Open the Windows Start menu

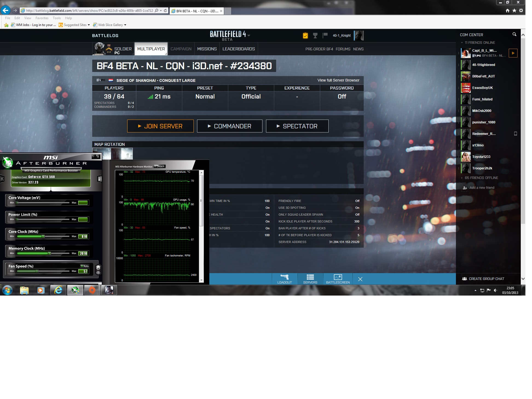7,290
